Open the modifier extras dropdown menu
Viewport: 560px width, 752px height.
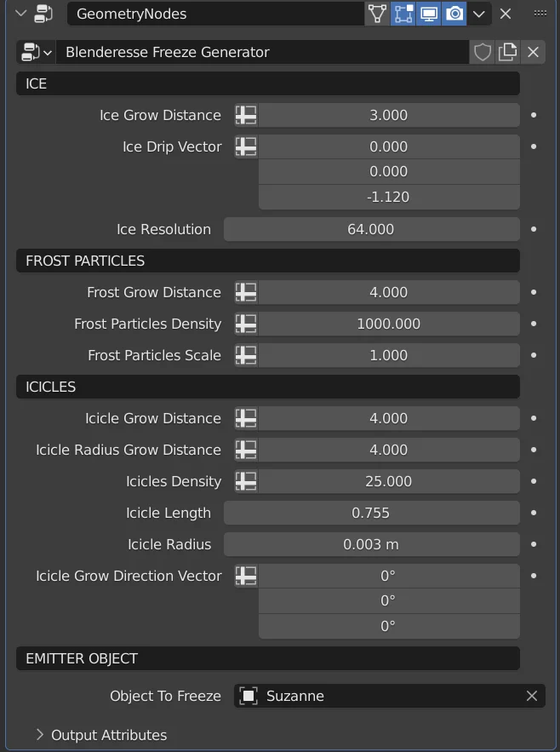[x=479, y=14]
